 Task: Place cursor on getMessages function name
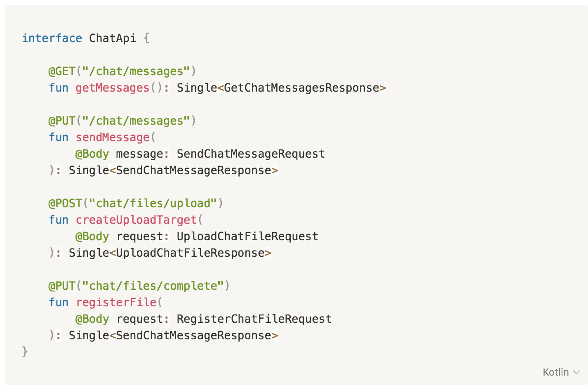pyautogui.click(x=112, y=88)
